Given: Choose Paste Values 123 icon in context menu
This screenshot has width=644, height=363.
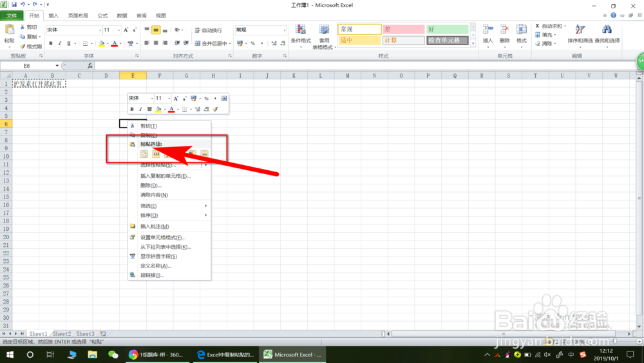Looking at the screenshot, I should (156, 153).
